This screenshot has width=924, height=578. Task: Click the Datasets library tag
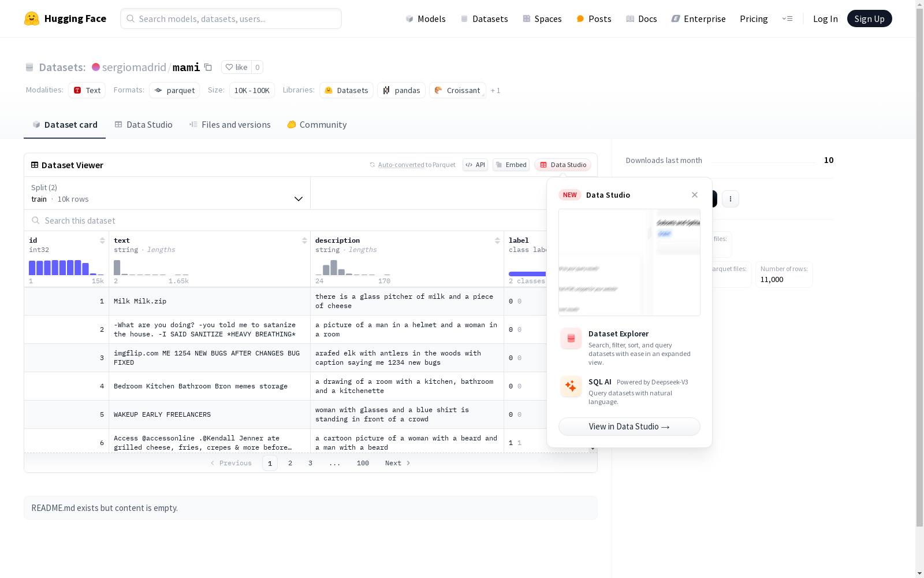point(346,90)
